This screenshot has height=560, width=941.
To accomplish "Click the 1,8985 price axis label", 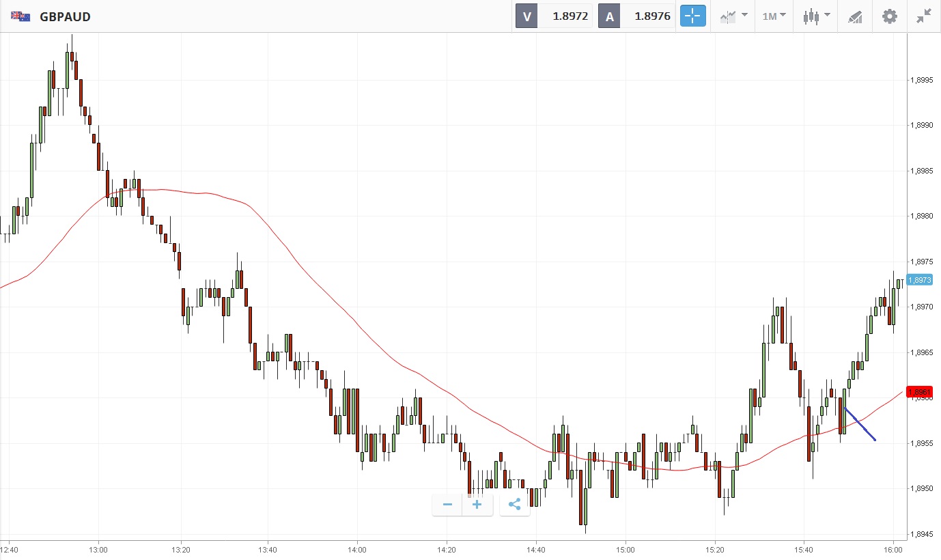I will pos(921,171).
